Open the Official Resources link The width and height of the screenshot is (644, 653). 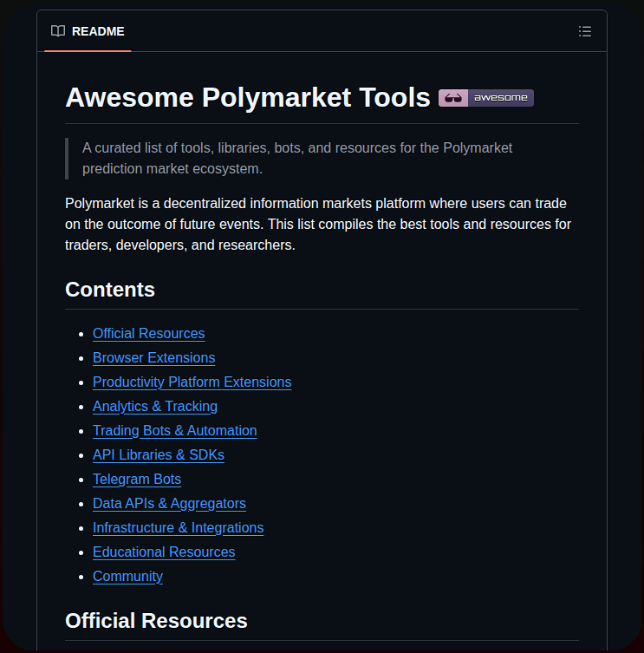tap(148, 334)
